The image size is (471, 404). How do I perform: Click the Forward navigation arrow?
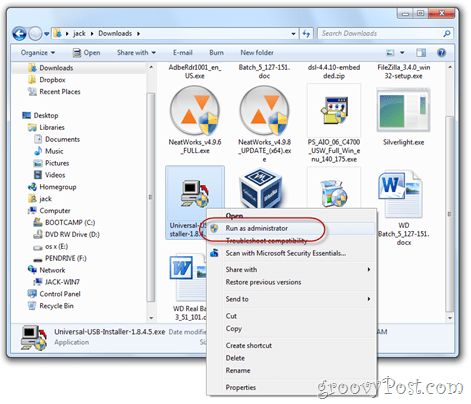coord(35,34)
